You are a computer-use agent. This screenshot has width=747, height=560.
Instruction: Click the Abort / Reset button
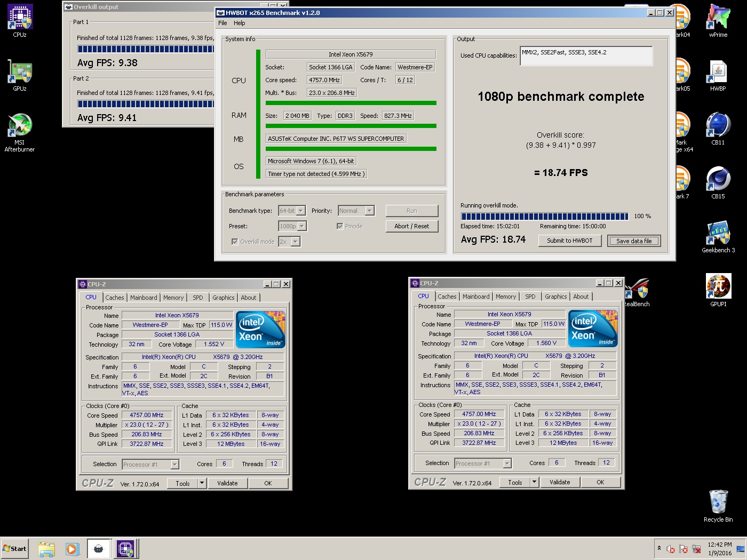point(412,226)
